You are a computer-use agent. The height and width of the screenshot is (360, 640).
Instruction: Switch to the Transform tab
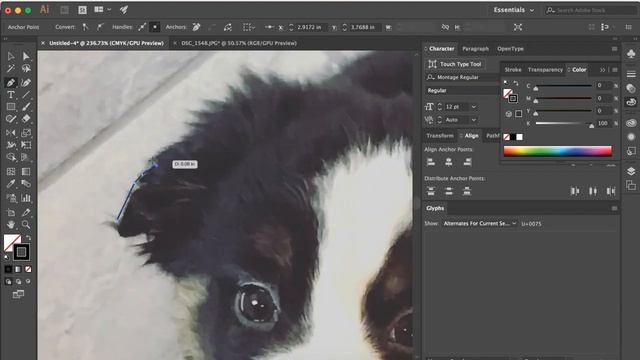440,136
